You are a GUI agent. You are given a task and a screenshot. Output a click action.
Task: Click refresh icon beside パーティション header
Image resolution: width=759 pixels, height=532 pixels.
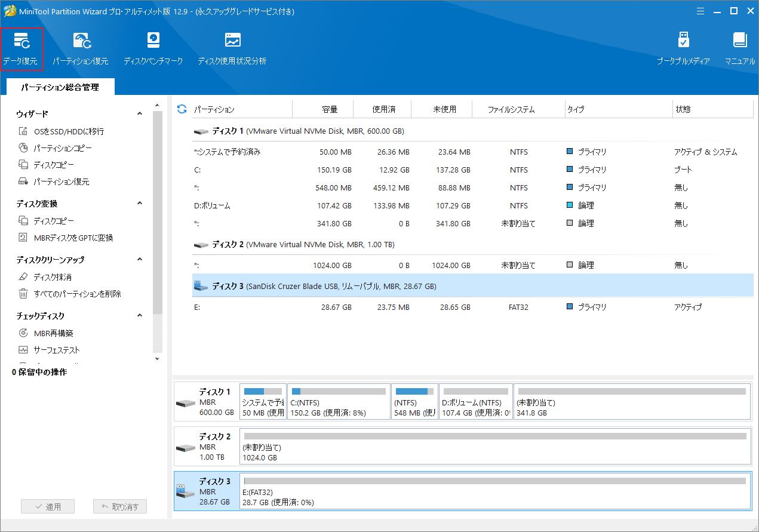pyautogui.click(x=182, y=109)
